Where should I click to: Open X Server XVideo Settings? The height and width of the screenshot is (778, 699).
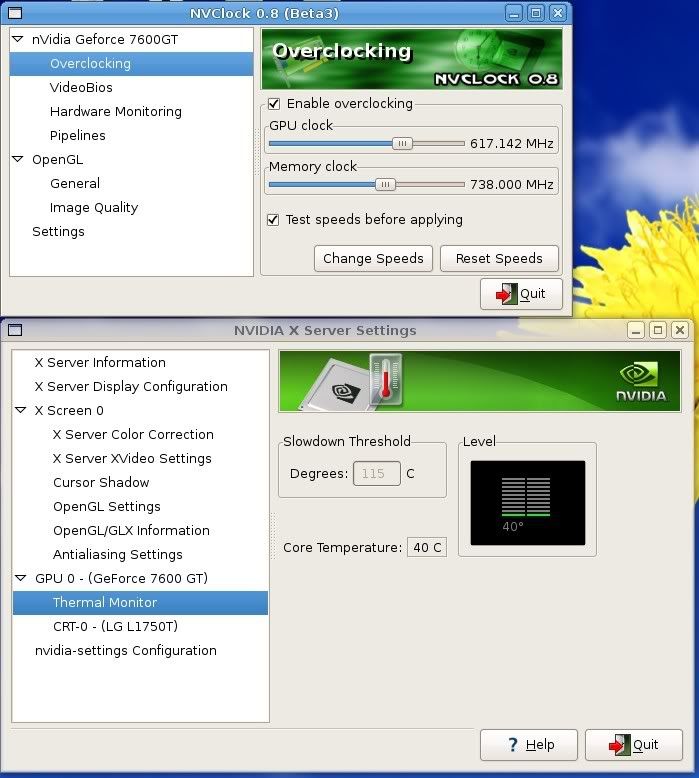[132, 458]
